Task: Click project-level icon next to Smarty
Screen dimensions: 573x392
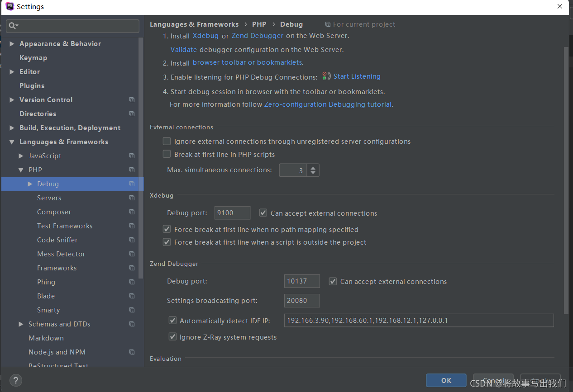Action: 132,310
